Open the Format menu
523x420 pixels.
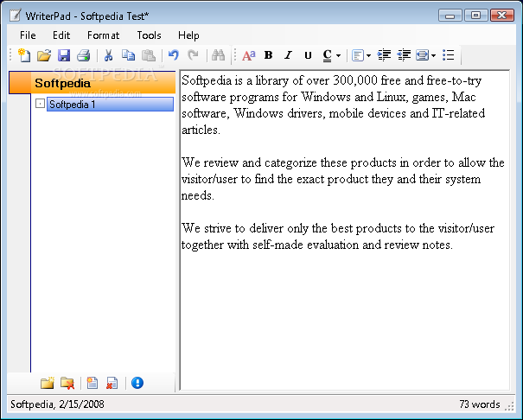pyautogui.click(x=103, y=35)
